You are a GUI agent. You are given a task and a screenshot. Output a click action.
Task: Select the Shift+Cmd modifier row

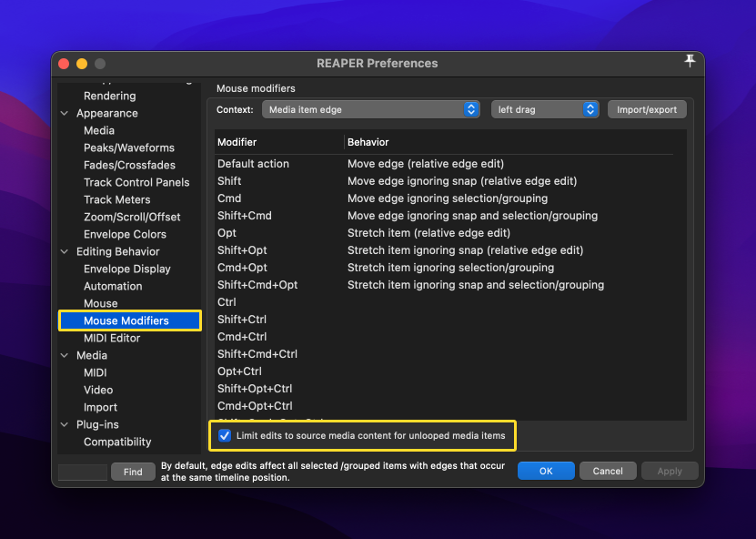(x=444, y=216)
